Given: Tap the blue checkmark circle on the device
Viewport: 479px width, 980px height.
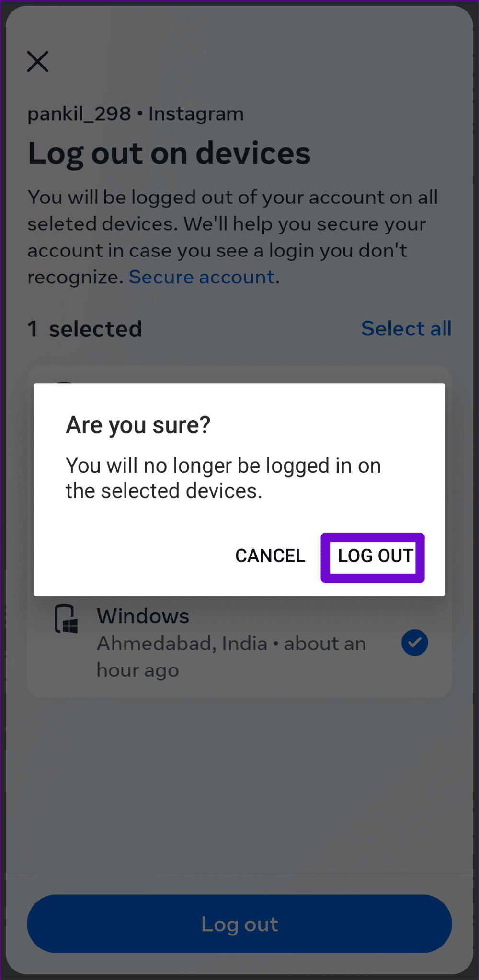Looking at the screenshot, I should 414,643.
